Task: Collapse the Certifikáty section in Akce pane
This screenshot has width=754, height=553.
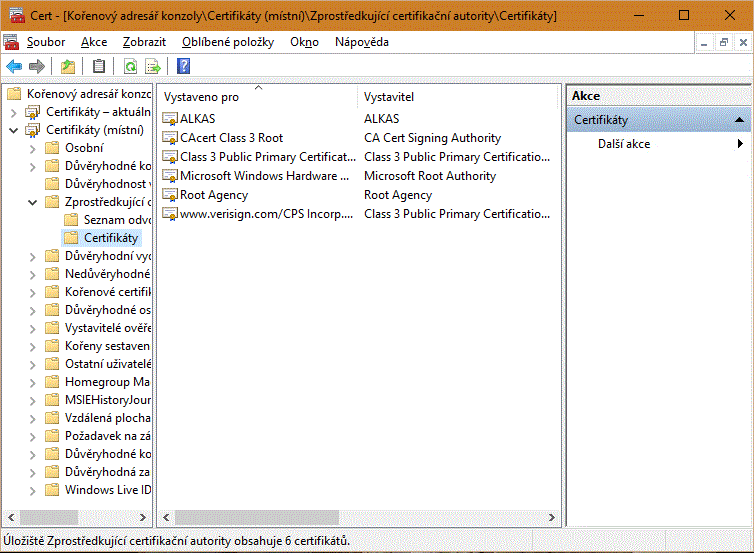Action: 740,120
